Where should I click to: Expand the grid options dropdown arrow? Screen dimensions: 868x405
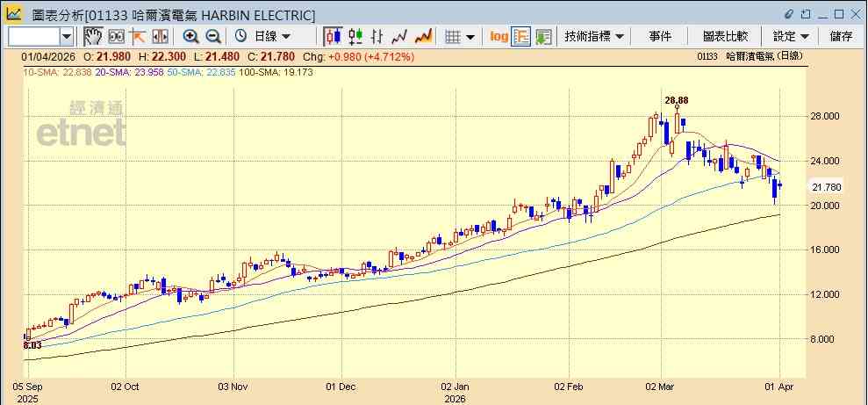[x=470, y=37]
